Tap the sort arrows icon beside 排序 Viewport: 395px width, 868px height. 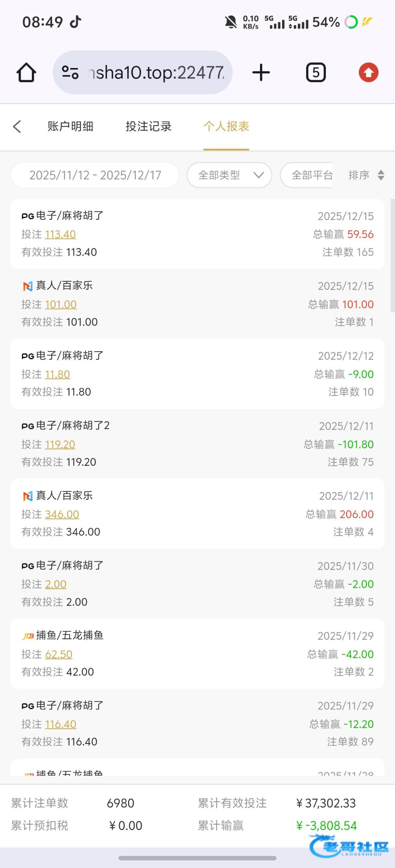click(x=381, y=175)
